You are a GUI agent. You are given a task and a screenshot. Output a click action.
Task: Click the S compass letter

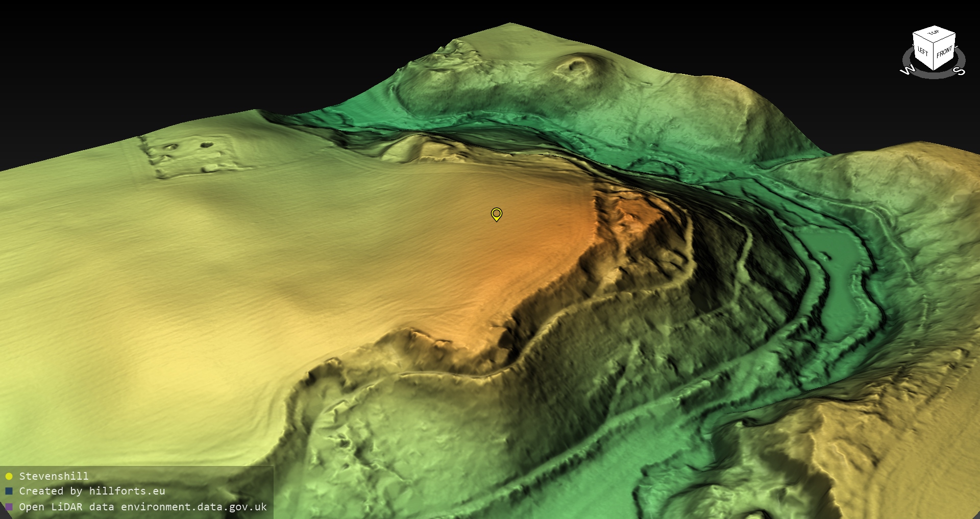[x=960, y=71]
